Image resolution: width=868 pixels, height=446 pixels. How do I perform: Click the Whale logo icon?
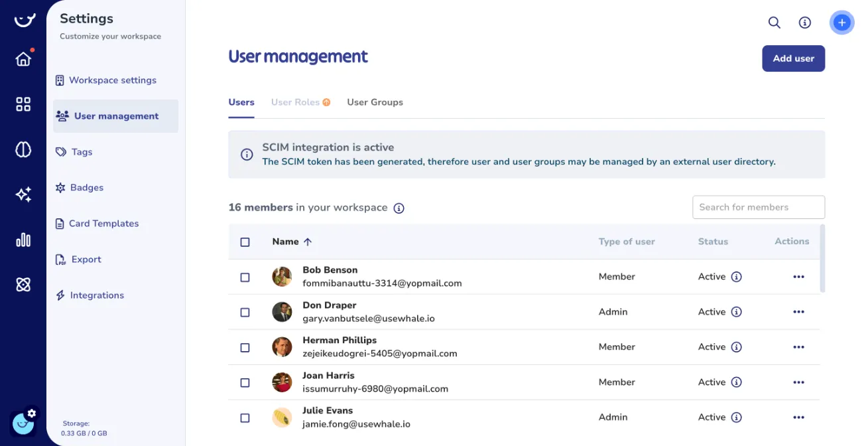24,20
